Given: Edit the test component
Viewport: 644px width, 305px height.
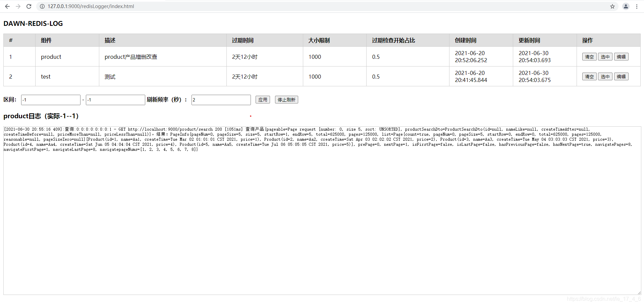Looking at the screenshot, I should click(621, 77).
